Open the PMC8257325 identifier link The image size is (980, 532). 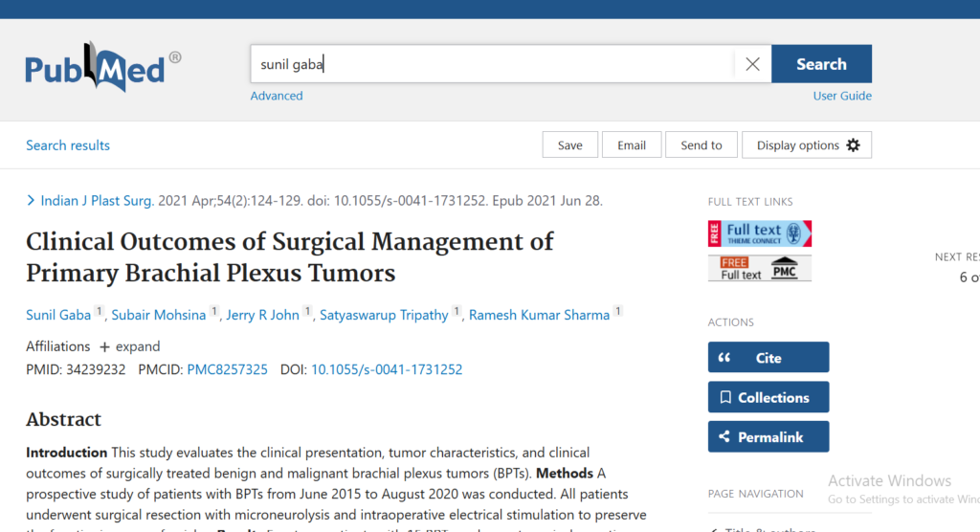[227, 369]
